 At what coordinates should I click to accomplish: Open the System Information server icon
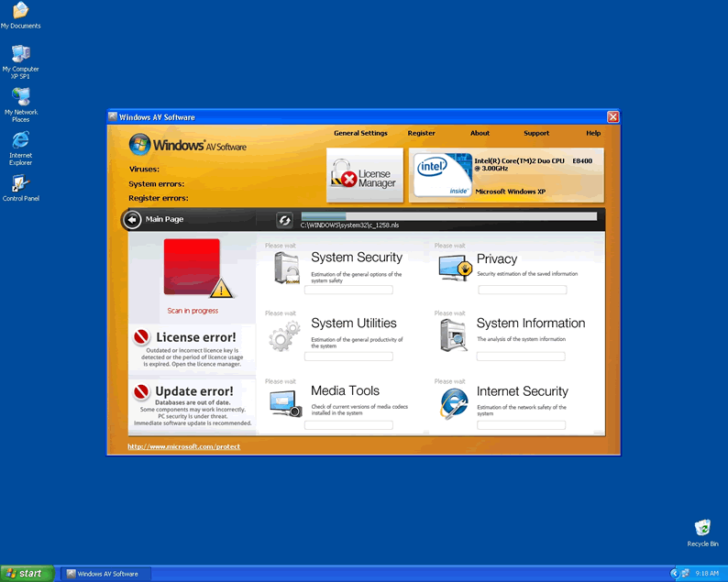[454, 335]
